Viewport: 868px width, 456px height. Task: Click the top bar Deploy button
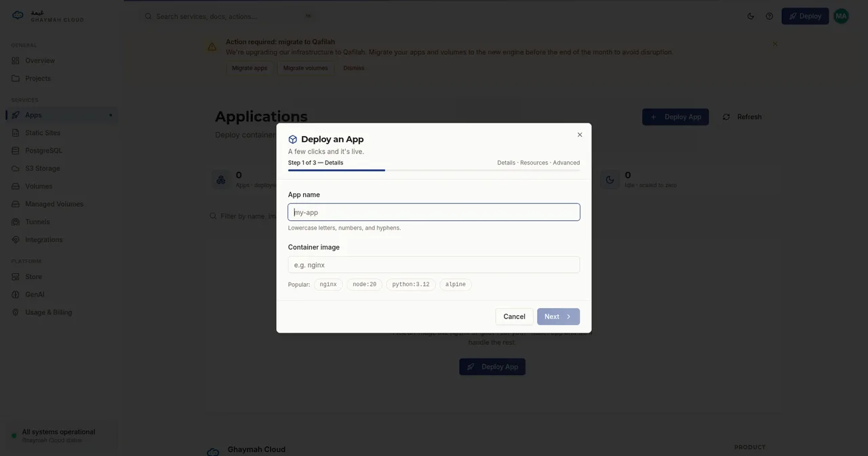point(805,16)
